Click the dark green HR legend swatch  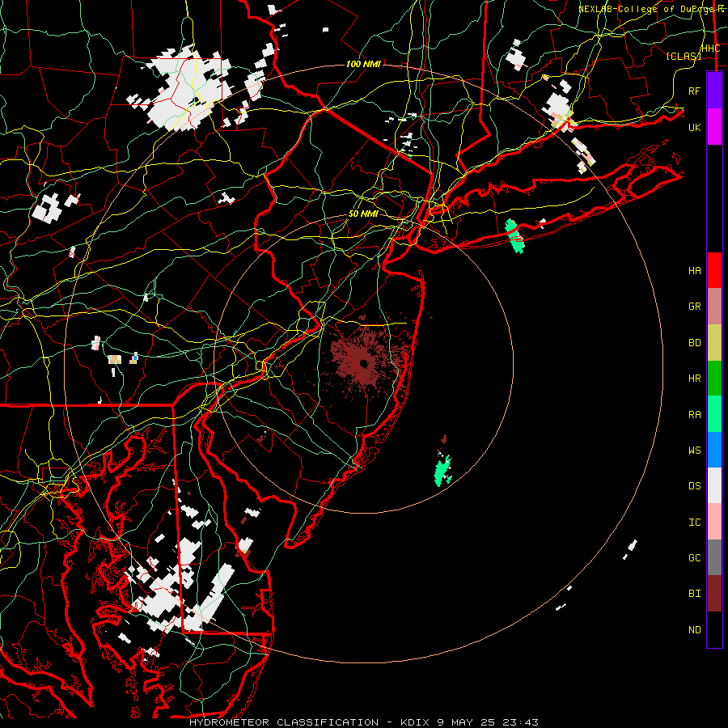(714, 378)
